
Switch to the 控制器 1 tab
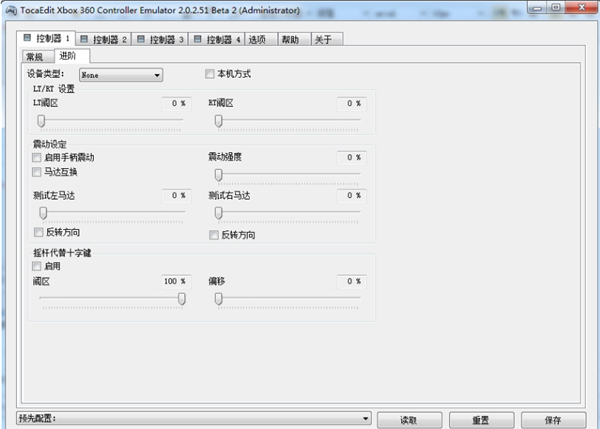pyautogui.click(x=46, y=38)
